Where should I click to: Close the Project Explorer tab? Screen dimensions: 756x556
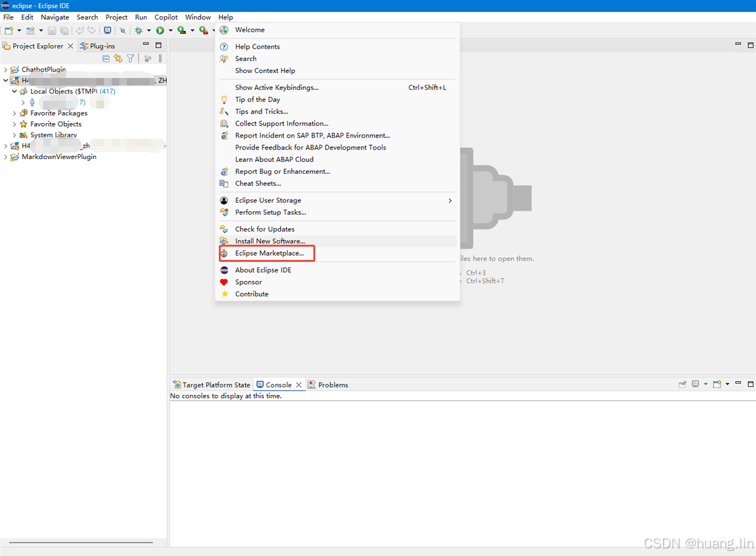[x=70, y=46]
